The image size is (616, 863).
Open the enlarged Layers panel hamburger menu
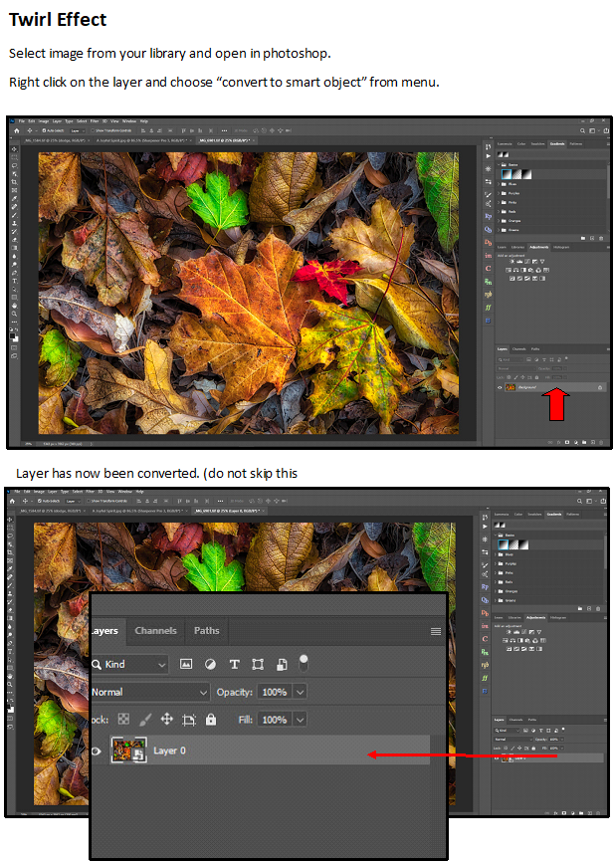tap(435, 631)
